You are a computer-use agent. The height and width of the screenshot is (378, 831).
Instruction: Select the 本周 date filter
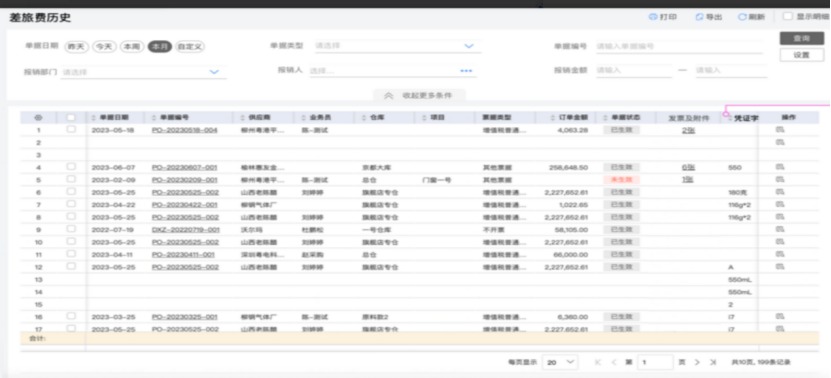click(x=132, y=47)
